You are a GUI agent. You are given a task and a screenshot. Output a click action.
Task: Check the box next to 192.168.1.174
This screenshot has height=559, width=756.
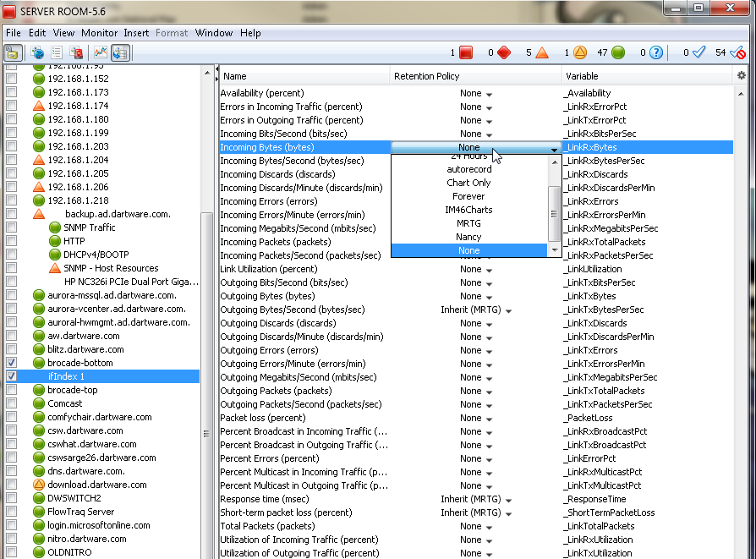[x=12, y=106]
